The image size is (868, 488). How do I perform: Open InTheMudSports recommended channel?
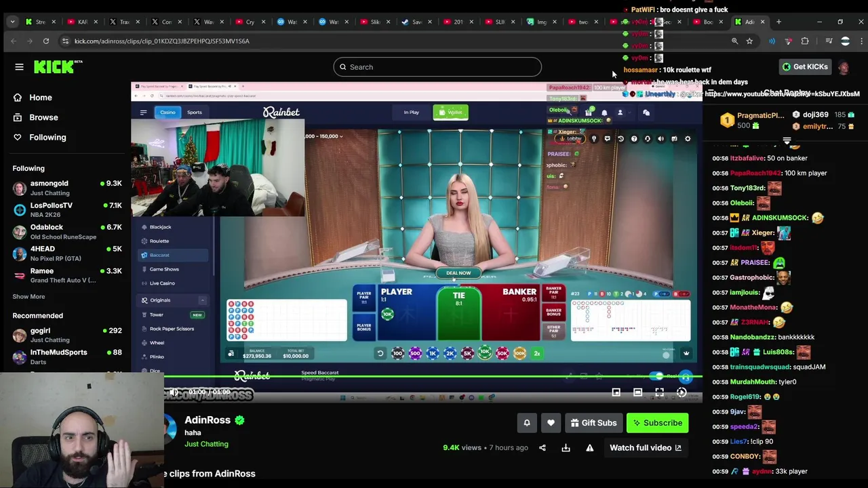66,357
